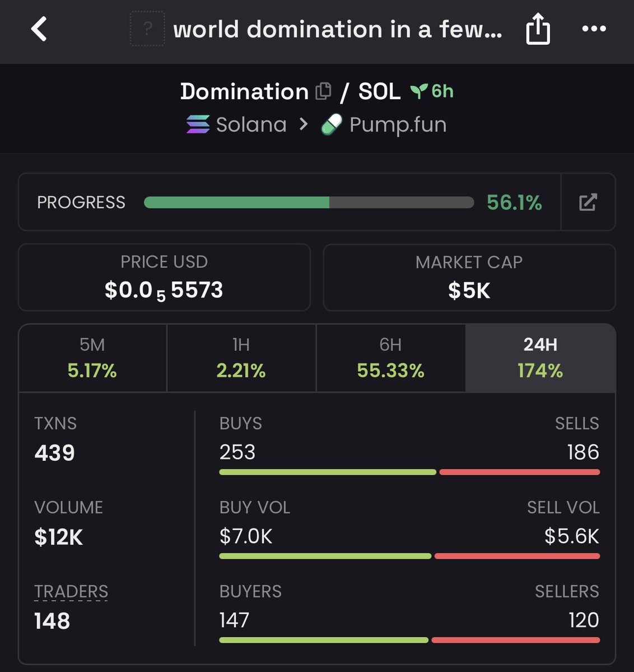This screenshot has width=634, height=672.
Task: Click the 56.1% progress value
Action: point(514,202)
